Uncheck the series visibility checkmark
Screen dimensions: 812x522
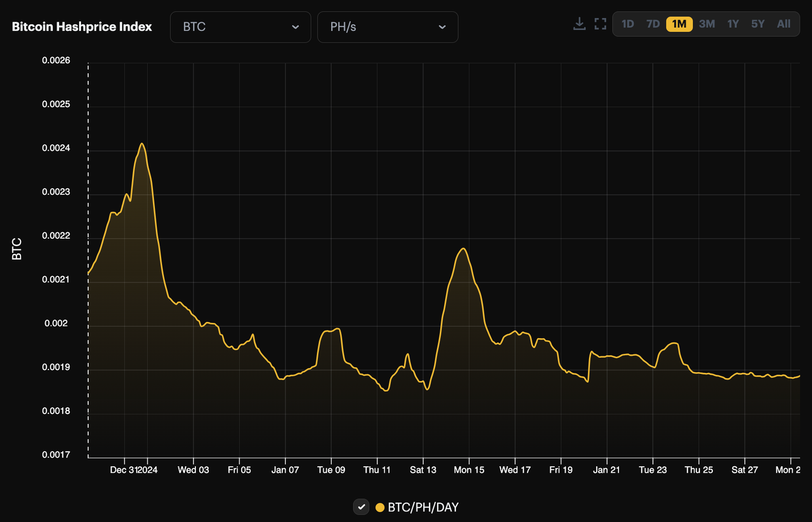pyautogui.click(x=361, y=507)
